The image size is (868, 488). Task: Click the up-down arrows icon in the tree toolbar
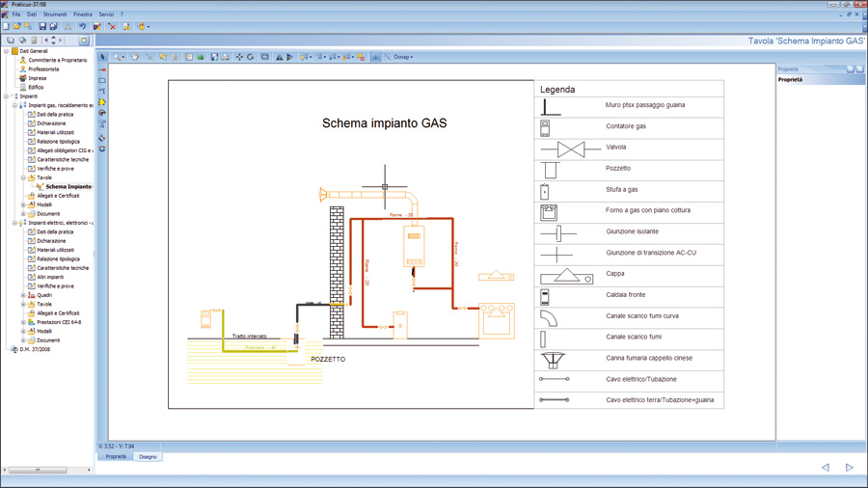[x=54, y=40]
